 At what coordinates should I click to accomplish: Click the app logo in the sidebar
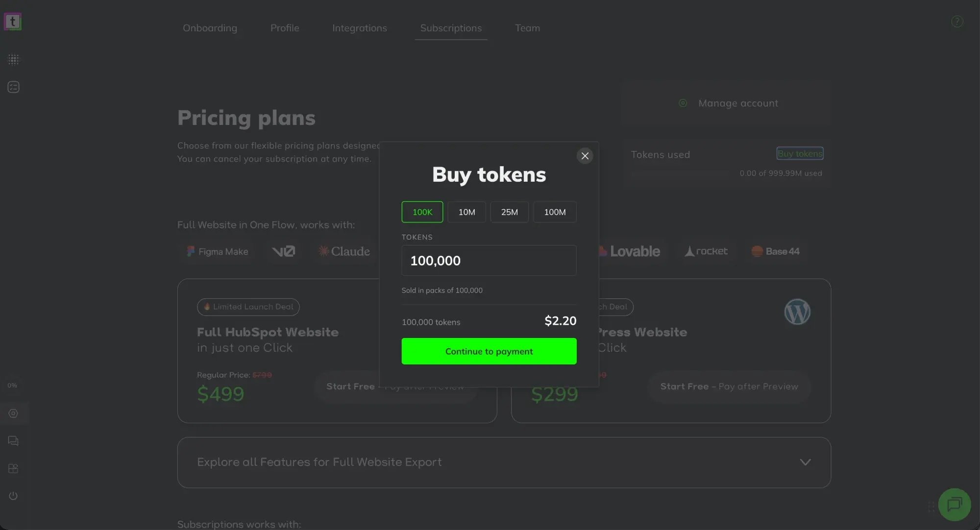(x=13, y=22)
